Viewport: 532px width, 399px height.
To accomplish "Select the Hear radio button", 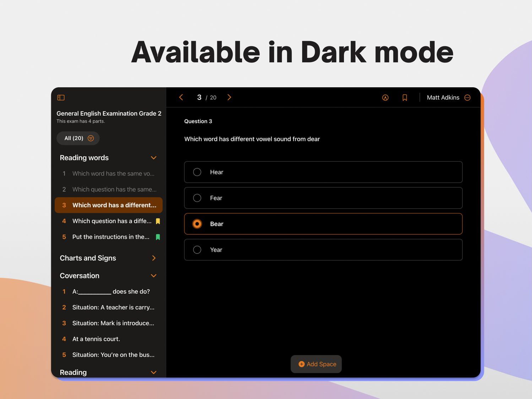I will 197,172.
